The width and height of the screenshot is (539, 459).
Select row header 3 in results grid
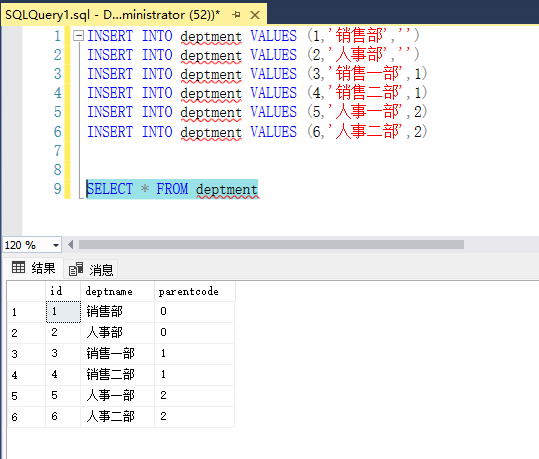click(26, 353)
